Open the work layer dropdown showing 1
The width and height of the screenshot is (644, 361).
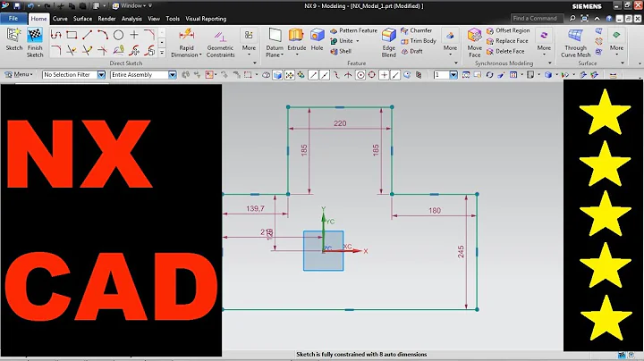(x=453, y=75)
